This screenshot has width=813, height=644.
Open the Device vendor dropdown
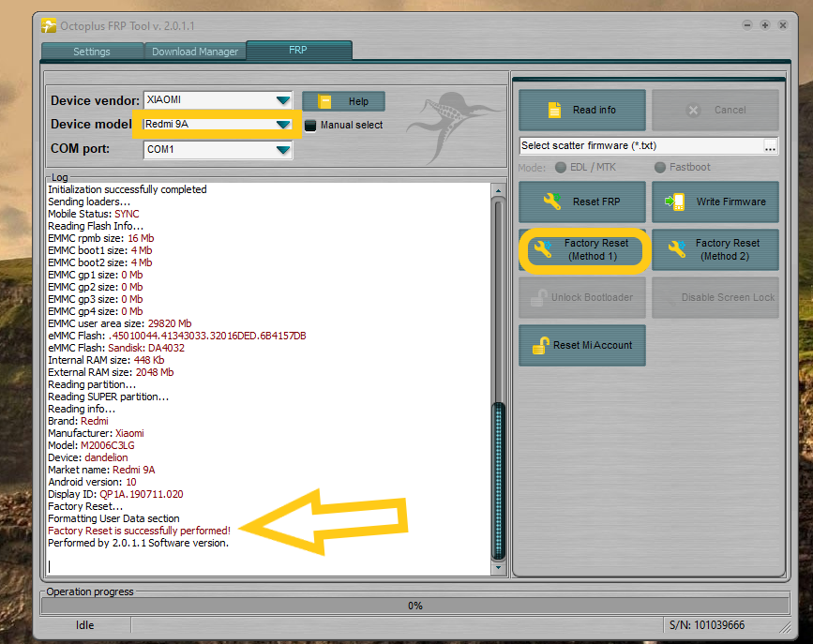click(283, 100)
